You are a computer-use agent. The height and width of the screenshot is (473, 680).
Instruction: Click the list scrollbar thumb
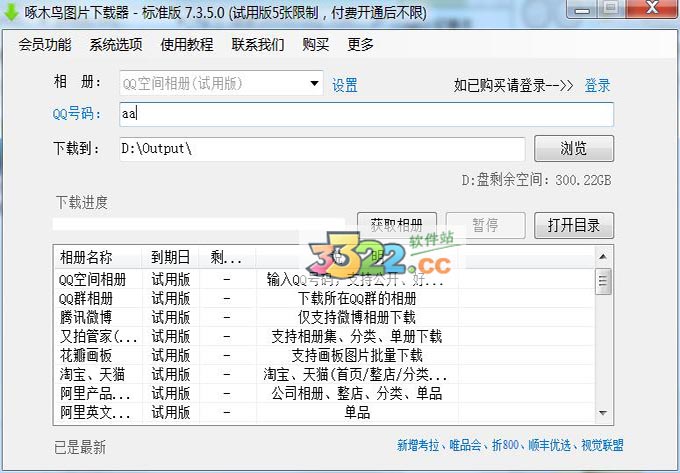click(603, 281)
